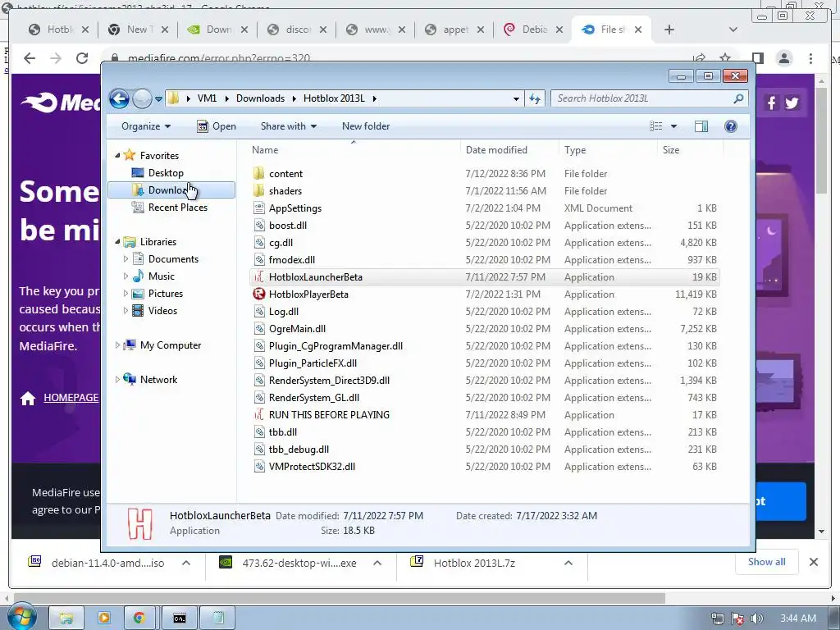
Task: Switch to the Debian tab in Chrome
Action: click(x=533, y=30)
